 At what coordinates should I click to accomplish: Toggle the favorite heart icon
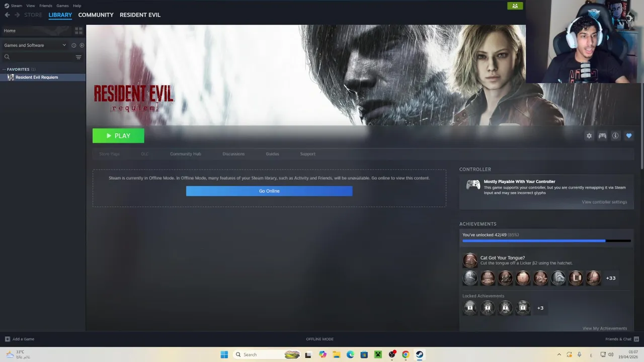[629, 136]
